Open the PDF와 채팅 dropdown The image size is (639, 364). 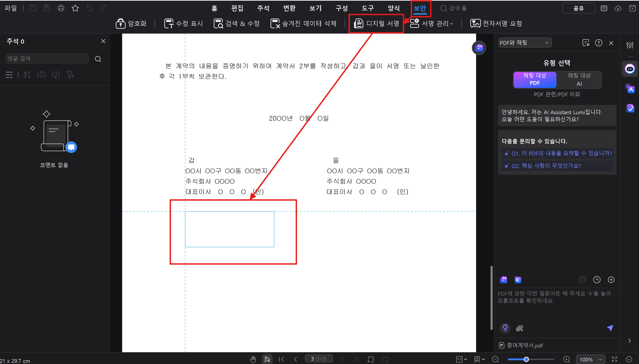(525, 43)
